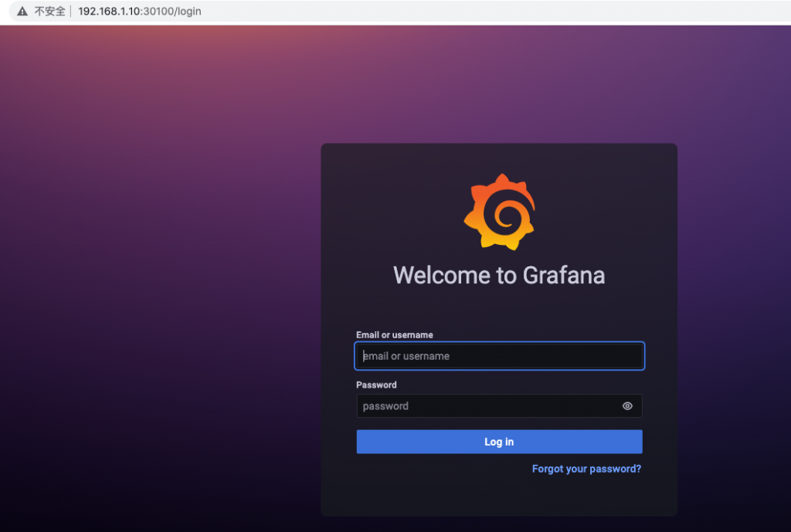The height and width of the screenshot is (532, 791).
Task: Click the not-secure warning triangle icon
Action: 22,11
